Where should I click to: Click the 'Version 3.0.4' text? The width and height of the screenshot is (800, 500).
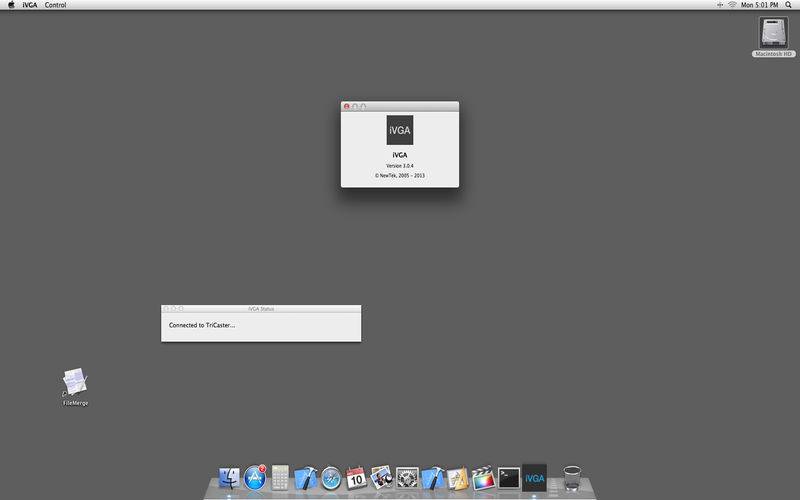(399, 166)
